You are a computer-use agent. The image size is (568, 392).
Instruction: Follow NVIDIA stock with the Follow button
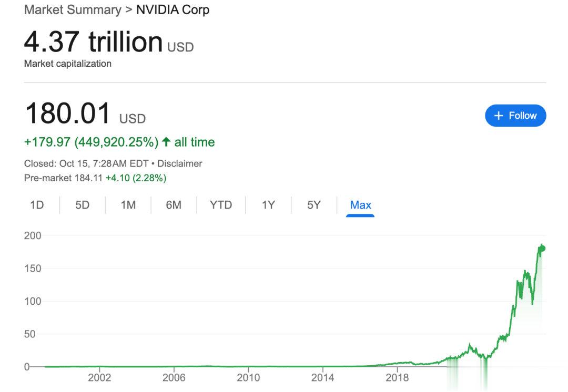(515, 116)
